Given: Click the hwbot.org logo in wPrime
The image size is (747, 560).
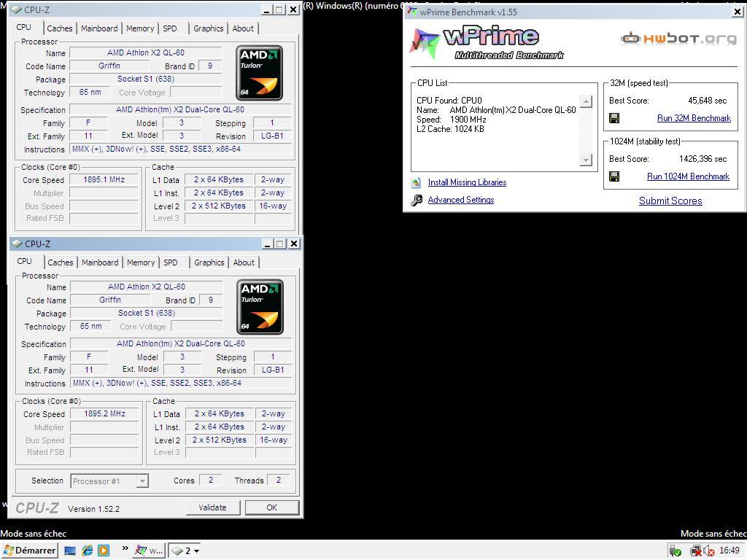Looking at the screenshot, I should click(x=678, y=38).
